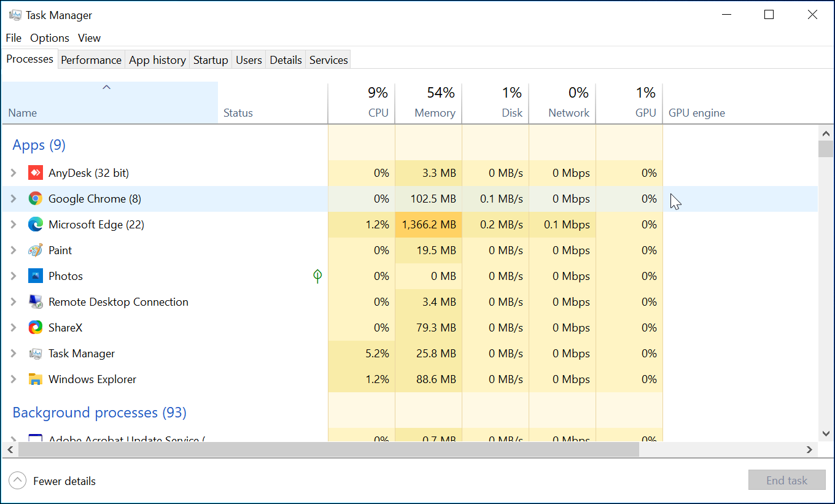Select the Processes tab
835x504 pixels.
pyautogui.click(x=29, y=59)
